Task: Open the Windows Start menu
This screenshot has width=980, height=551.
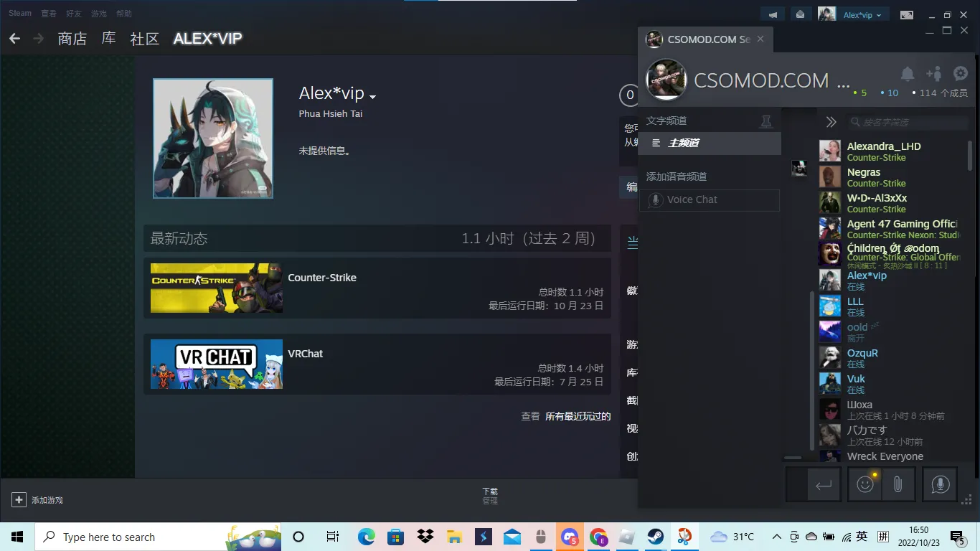Action: [x=17, y=537]
